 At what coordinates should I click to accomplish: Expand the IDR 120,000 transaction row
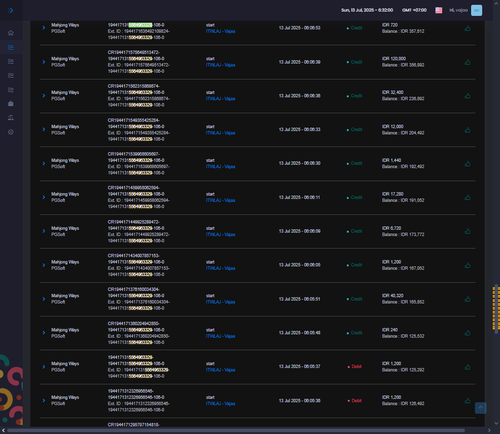(x=44, y=62)
